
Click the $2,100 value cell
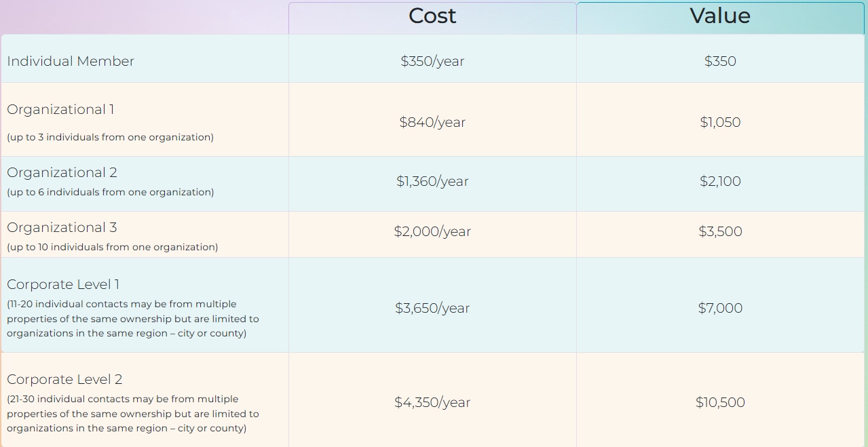coord(720,181)
